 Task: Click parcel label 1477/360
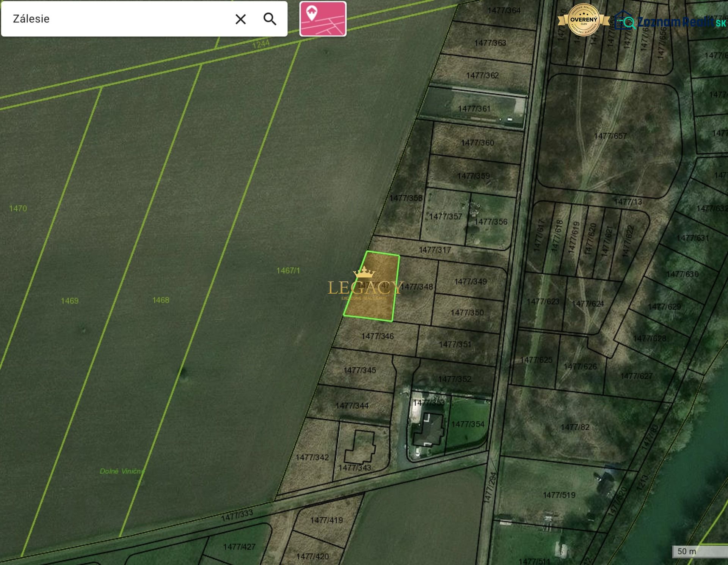(x=477, y=143)
